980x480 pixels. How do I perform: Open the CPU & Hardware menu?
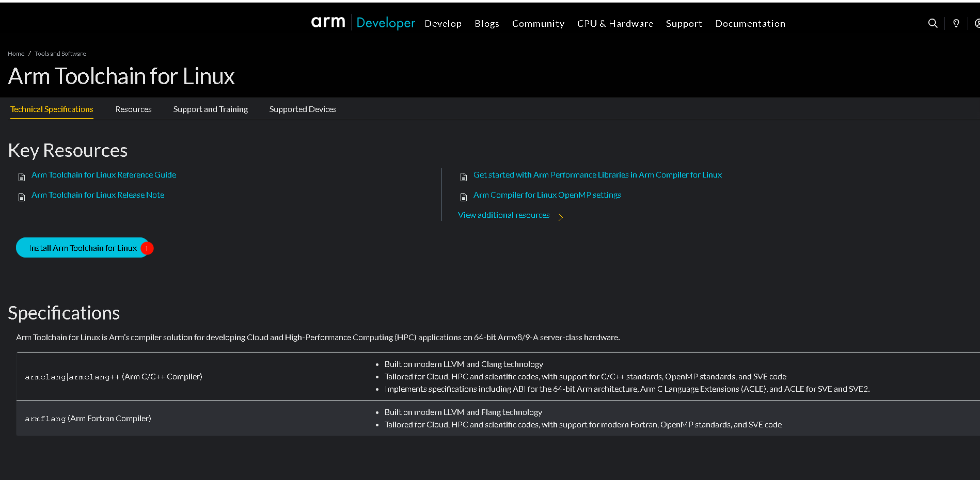coord(615,23)
